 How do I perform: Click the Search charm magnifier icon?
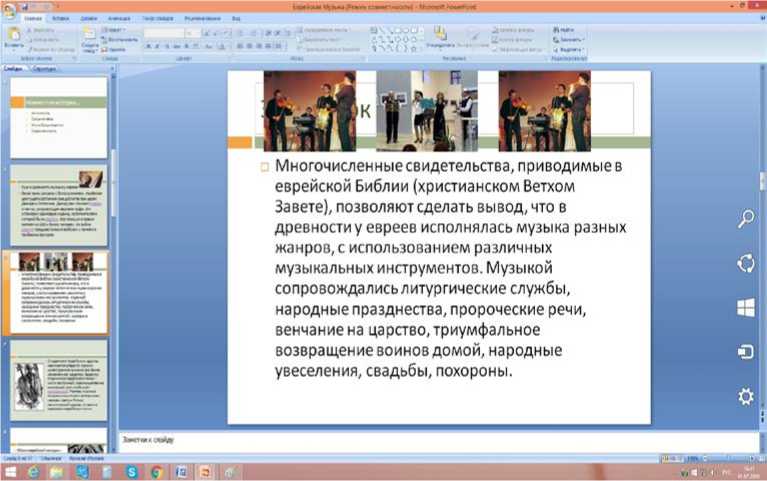click(745, 219)
